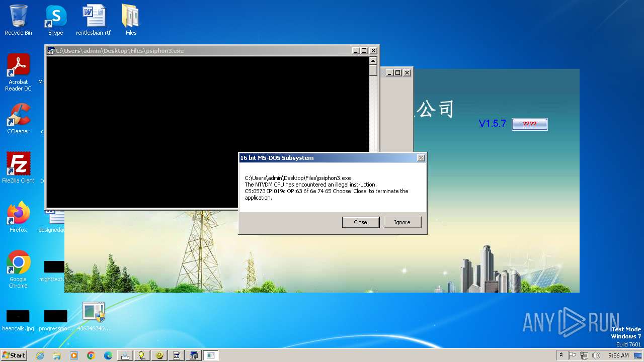The width and height of the screenshot is (644, 362).
Task: Close the 16 bit MS-DOS Subsystem dialog via X
Action: pos(421,158)
